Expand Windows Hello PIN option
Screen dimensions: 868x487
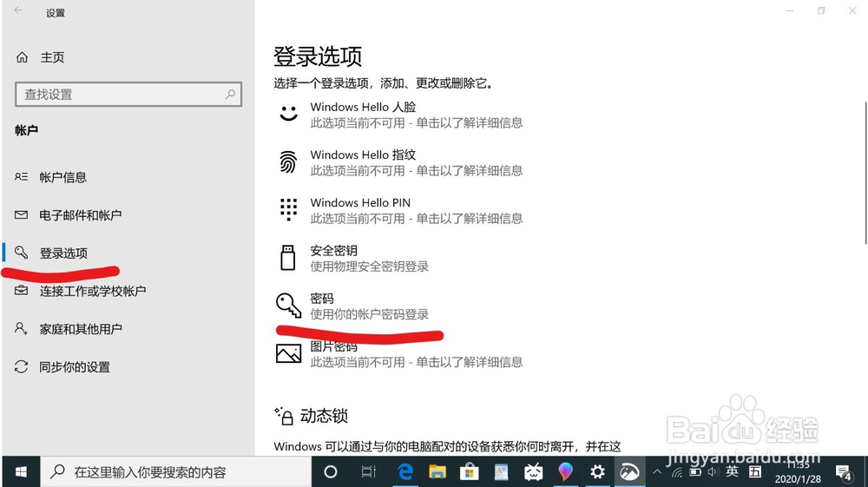click(398, 210)
